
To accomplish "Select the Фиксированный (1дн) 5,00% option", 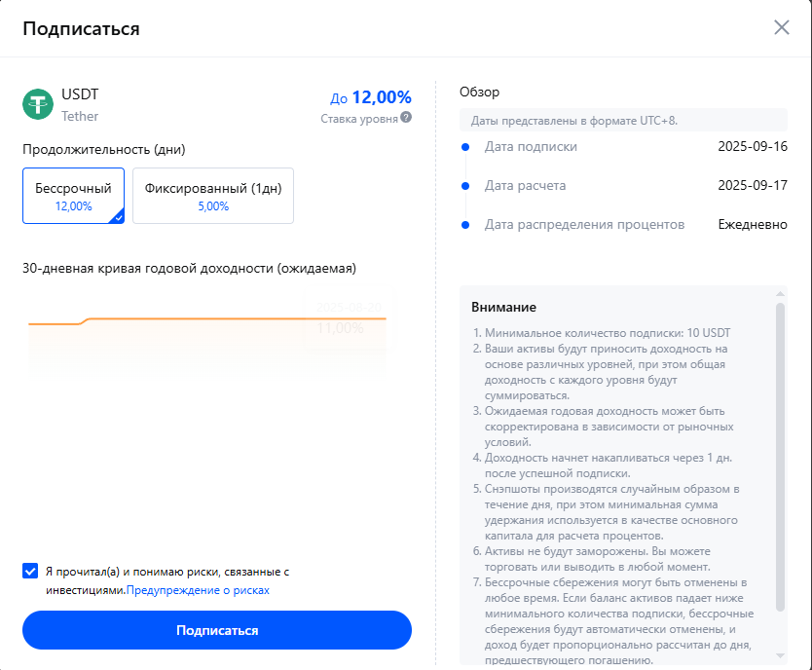I will 213,196.
